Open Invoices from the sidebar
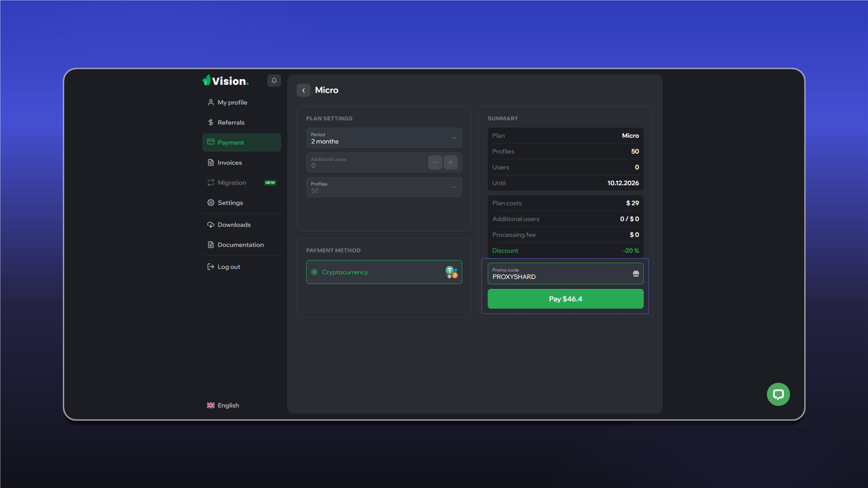Image resolution: width=868 pixels, height=488 pixels. coord(241,163)
